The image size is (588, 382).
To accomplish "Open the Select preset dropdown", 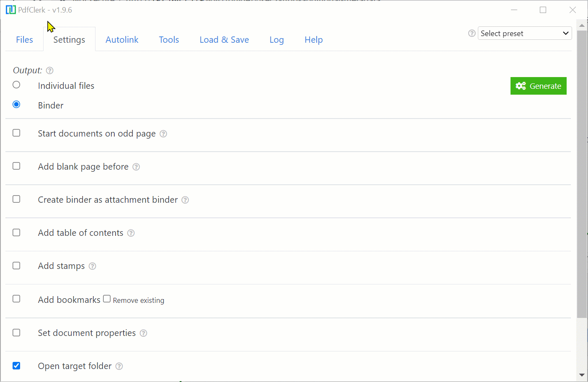I will pyautogui.click(x=524, y=33).
